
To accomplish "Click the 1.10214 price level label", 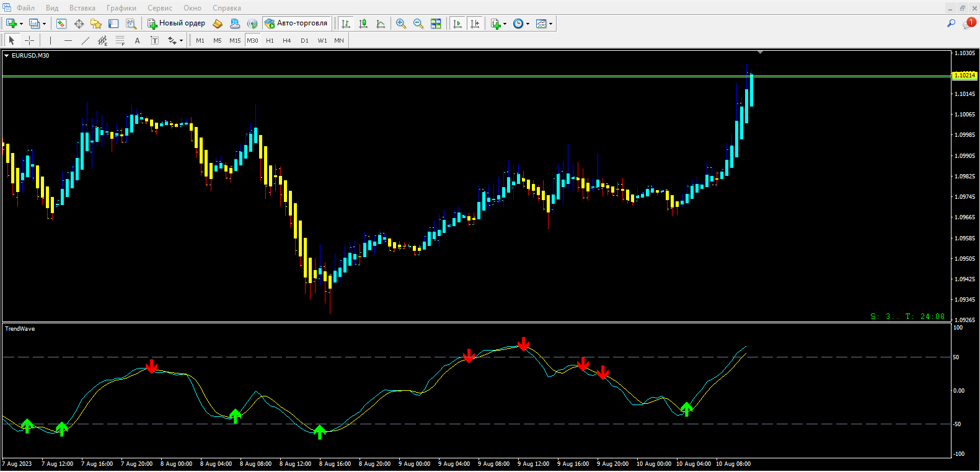I will tap(965, 76).
